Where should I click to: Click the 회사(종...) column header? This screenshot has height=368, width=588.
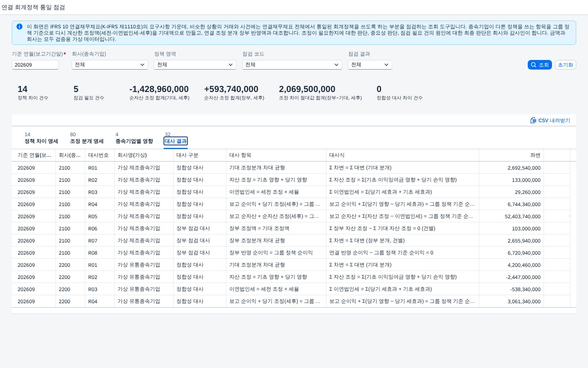pyautogui.click(x=71, y=155)
